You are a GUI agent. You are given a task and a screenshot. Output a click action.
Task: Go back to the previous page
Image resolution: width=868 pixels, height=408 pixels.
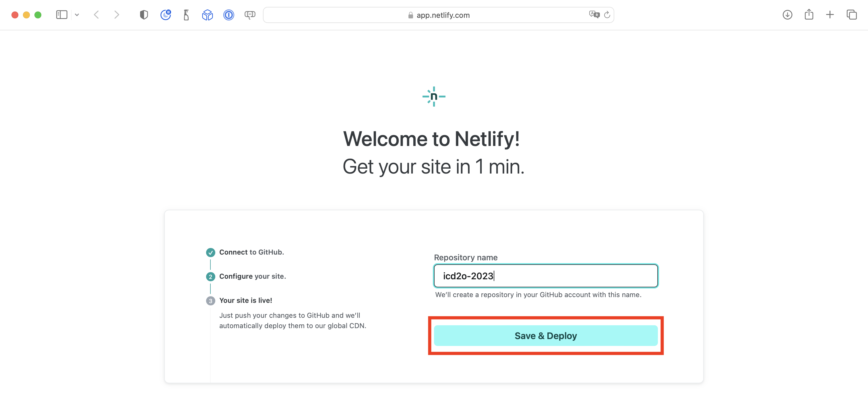tap(96, 15)
